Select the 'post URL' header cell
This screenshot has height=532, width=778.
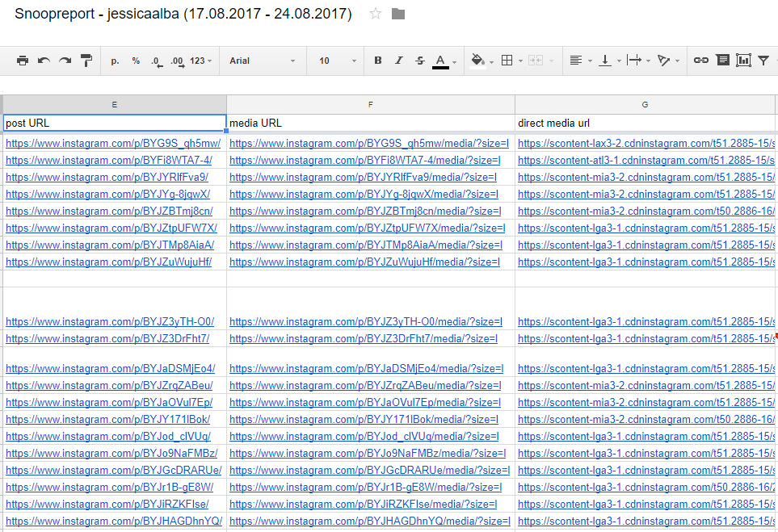pos(115,123)
